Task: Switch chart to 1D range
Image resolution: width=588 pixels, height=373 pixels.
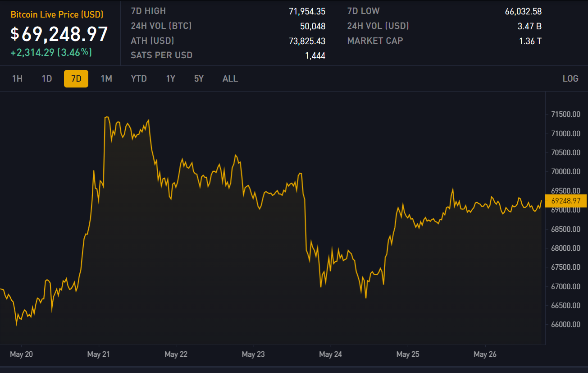Action: (x=47, y=78)
